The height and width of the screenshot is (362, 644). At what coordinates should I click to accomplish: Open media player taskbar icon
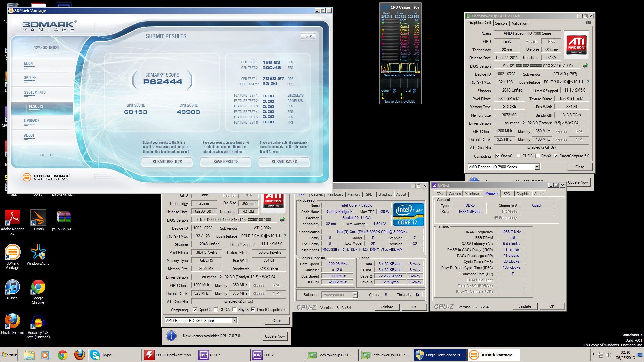pos(46,355)
